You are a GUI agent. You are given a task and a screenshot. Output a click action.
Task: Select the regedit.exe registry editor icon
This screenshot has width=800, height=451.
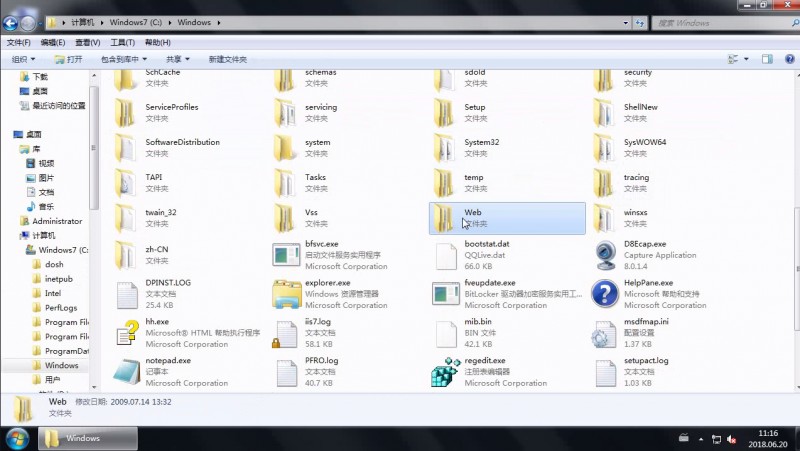(x=446, y=372)
